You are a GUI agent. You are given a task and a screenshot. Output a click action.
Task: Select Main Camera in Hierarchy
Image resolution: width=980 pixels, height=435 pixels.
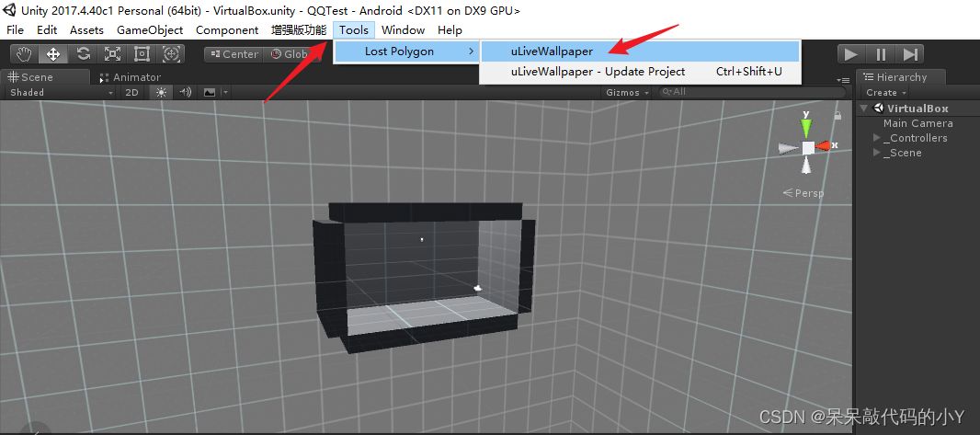(917, 124)
